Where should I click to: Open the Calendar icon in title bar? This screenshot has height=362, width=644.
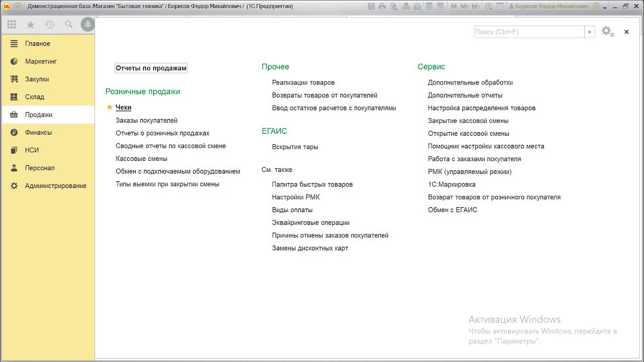[440, 7]
